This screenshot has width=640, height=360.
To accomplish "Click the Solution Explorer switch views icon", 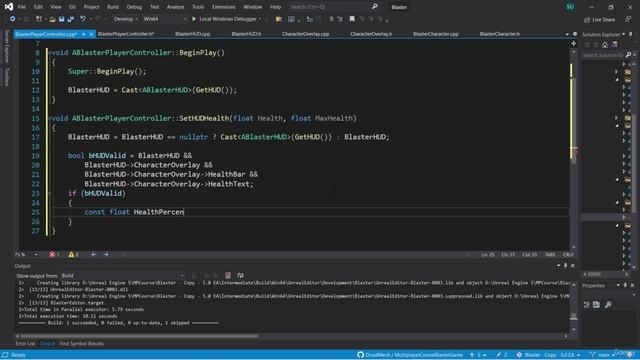I will [x=615, y=45].
